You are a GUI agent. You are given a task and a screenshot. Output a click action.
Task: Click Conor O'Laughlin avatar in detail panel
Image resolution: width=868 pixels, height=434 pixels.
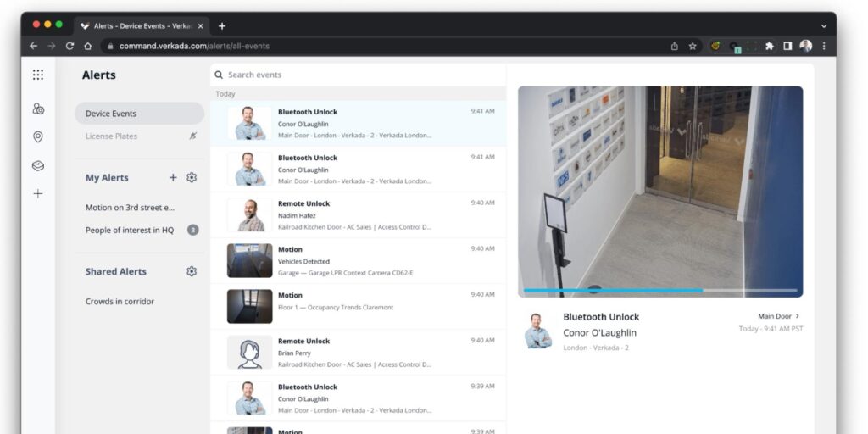(538, 331)
